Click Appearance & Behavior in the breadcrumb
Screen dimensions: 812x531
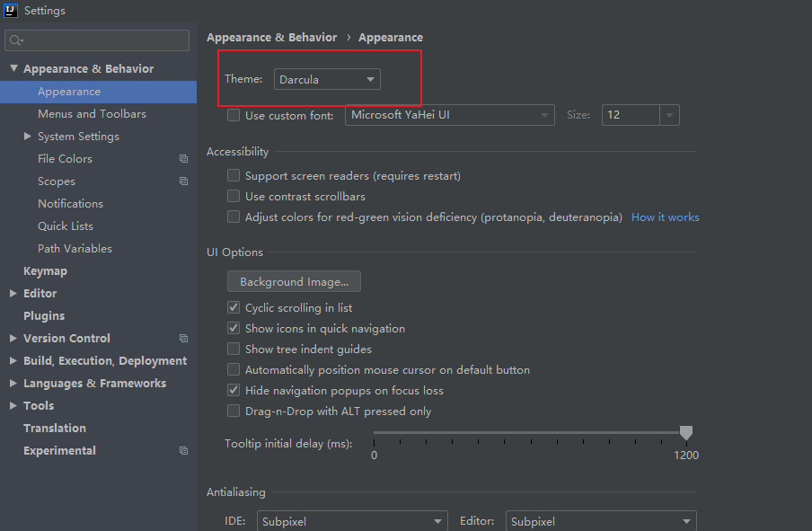click(271, 37)
